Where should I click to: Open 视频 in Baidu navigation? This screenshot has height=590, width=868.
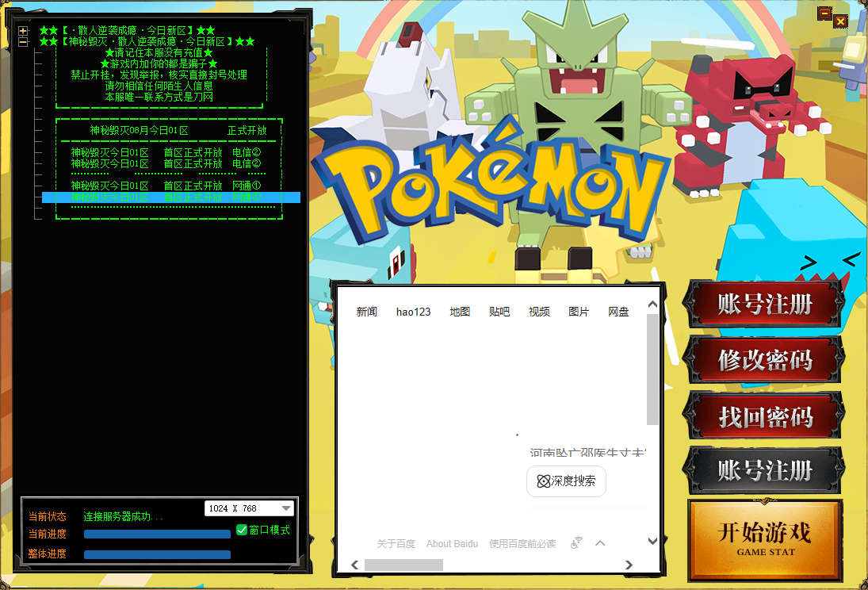click(539, 312)
